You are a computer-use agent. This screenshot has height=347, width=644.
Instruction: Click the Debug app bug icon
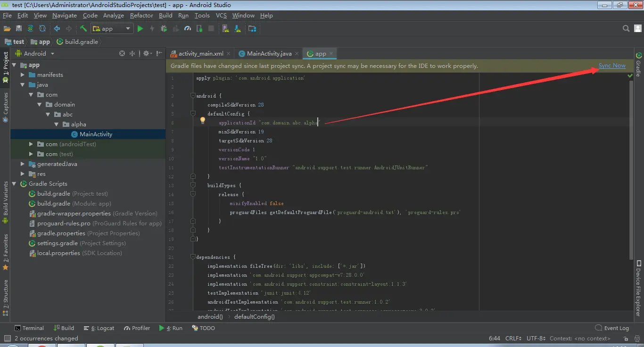click(x=164, y=29)
